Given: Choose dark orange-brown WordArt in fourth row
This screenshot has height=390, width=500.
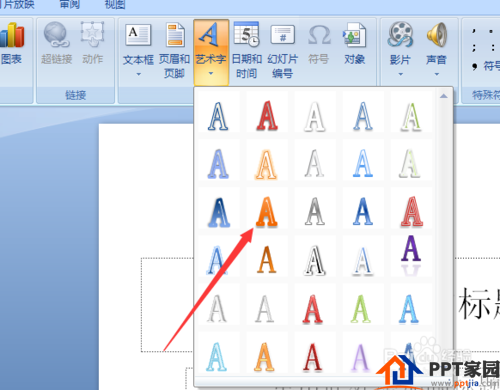Looking at the screenshot, I should point(267,260).
